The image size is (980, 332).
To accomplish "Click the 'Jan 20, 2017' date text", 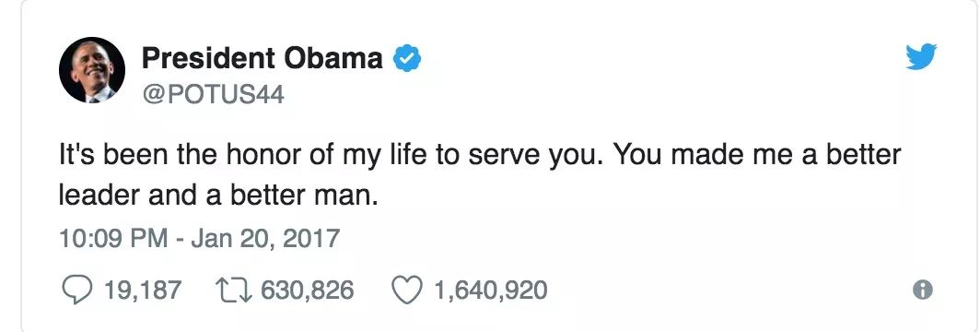I will point(265,239).
